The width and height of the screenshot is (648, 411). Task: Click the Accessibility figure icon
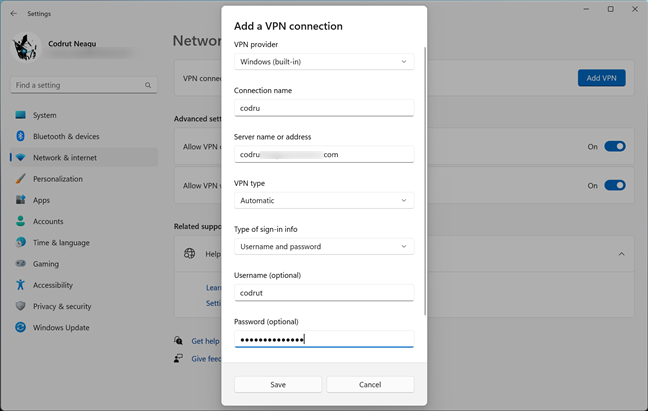pos(20,285)
